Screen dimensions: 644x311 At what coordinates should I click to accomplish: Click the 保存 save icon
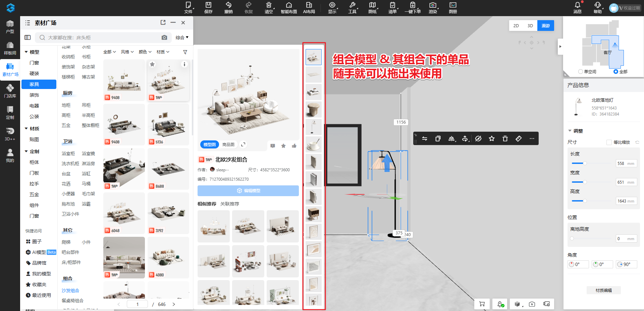pyautogui.click(x=208, y=5)
